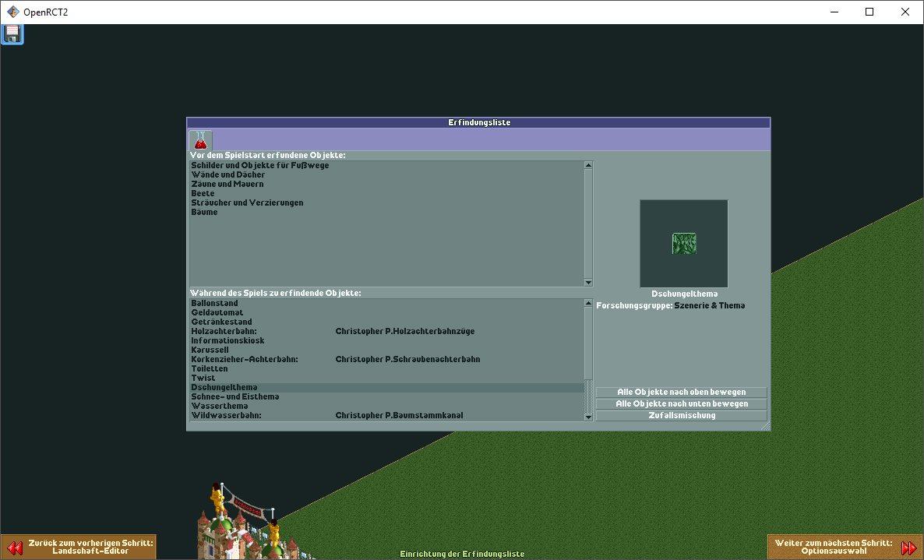The width and height of the screenshot is (924, 560).
Task: Select the highlighted 'Dschungelthema' row
Action: [386, 388]
